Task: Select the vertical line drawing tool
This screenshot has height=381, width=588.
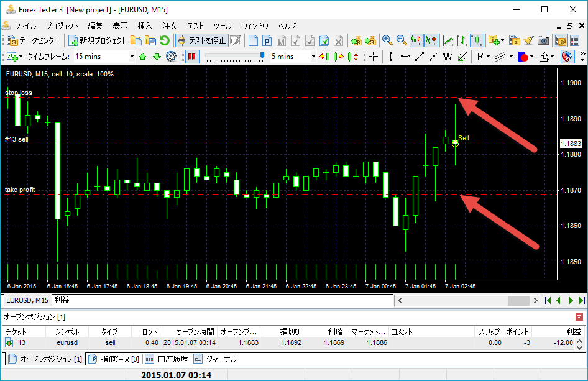Action: click(x=390, y=57)
